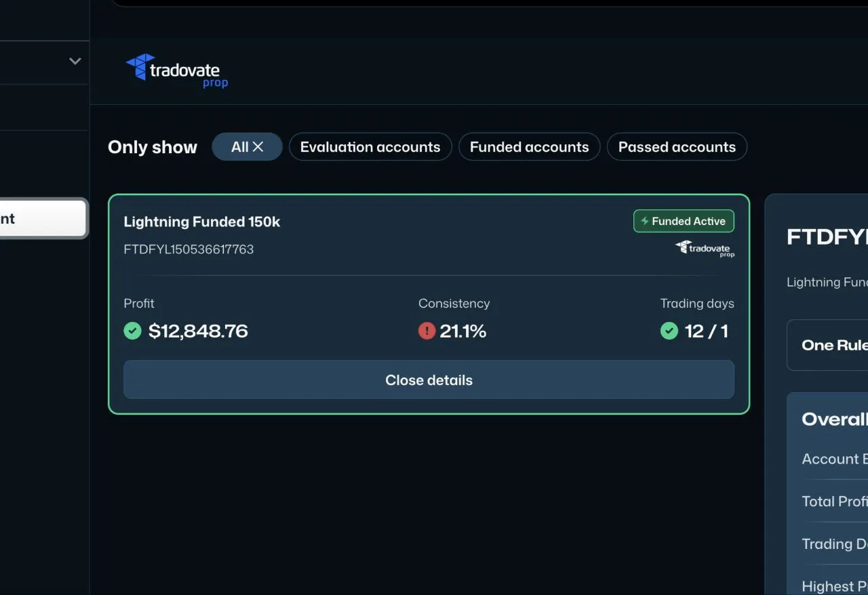The height and width of the screenshot is (595, 868).
Task: Click the Tradovate prop logo in the header
Action: [176, 70]
